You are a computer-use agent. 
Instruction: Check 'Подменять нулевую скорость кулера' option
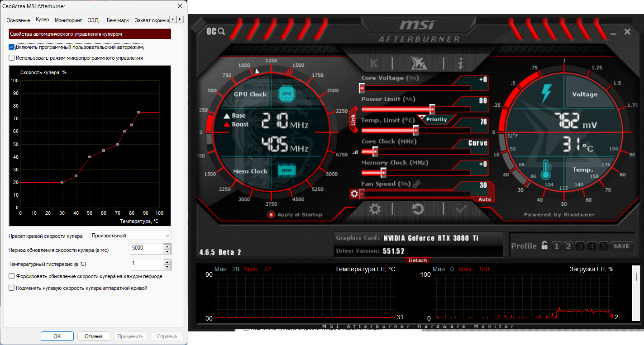coord(12,288)
